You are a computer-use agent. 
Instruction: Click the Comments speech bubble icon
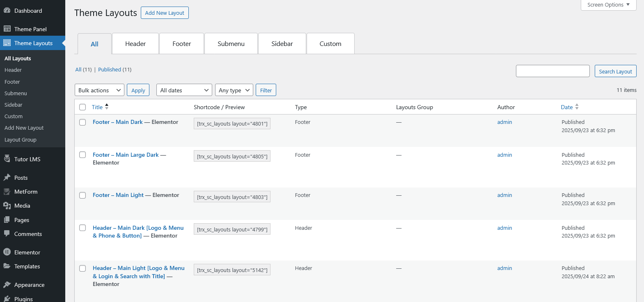click(7, 233)
